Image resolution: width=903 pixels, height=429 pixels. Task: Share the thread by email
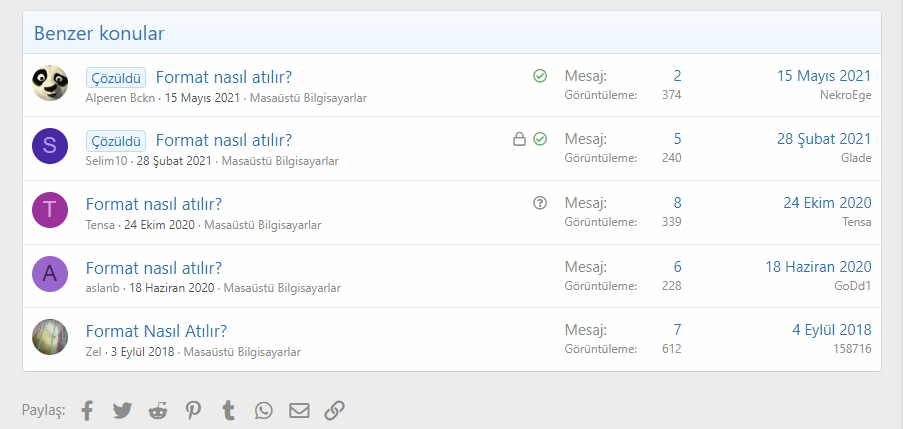299,410
